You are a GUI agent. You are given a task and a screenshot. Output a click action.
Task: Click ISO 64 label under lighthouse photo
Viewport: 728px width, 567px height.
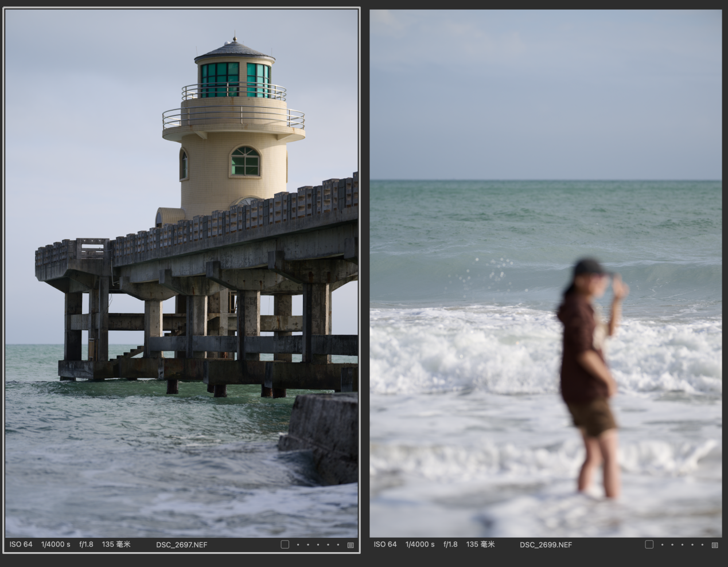point(21,545)
